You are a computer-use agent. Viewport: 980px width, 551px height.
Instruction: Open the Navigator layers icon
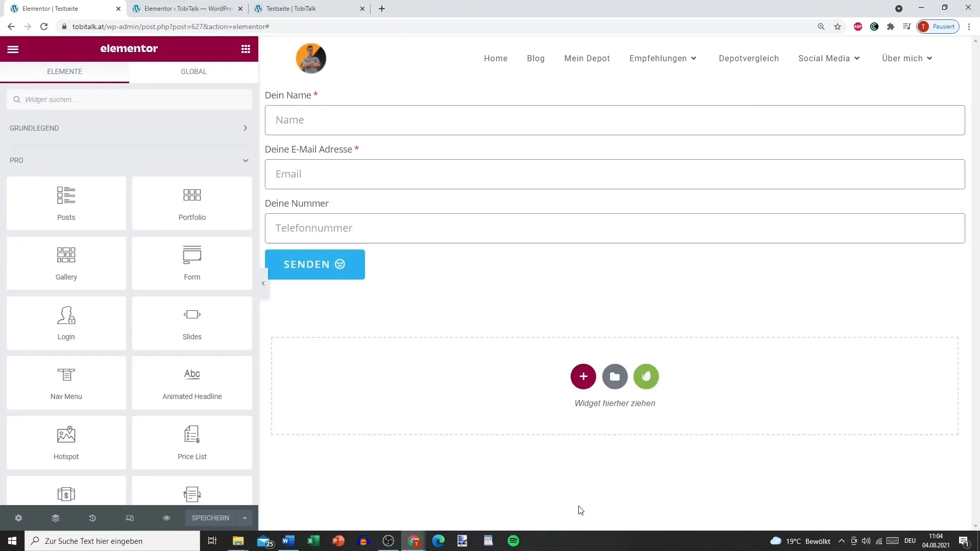click(x=56, y=518)
